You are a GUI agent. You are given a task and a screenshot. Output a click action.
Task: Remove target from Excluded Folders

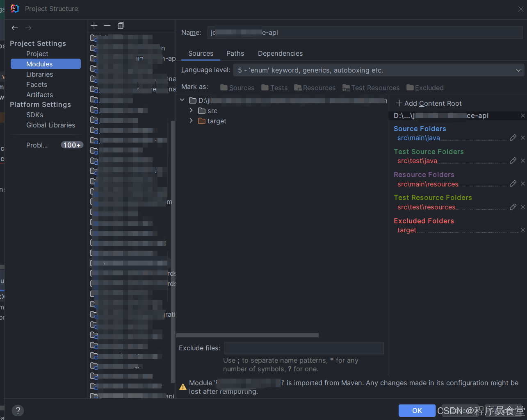[x=522, y=230]
